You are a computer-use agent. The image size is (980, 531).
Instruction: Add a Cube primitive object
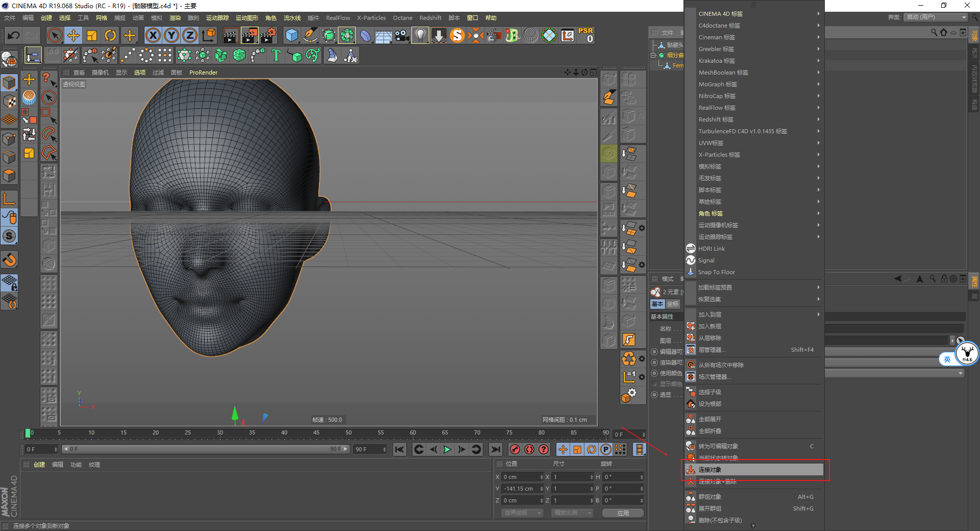tap(291, 35)
